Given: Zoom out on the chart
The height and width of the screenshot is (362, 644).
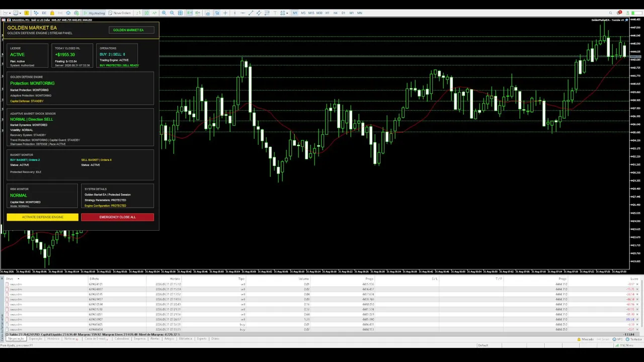Looking at the screenshot, I should (172, 13).
